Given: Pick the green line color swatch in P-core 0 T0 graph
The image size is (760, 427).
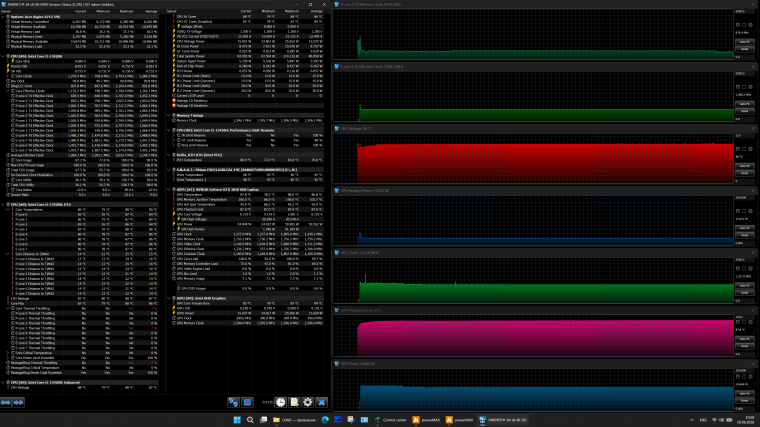Looking at the screenshot, I should point(738,25).
